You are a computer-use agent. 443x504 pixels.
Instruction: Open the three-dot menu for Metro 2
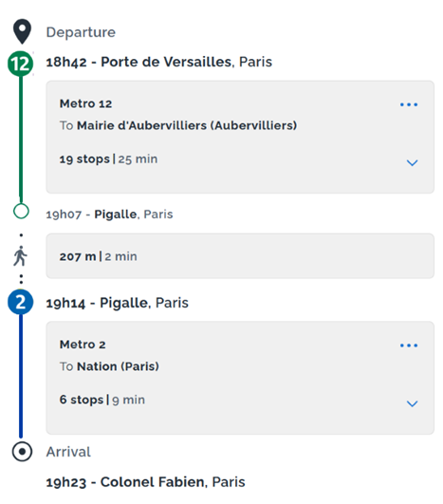[x=409, y=345]
